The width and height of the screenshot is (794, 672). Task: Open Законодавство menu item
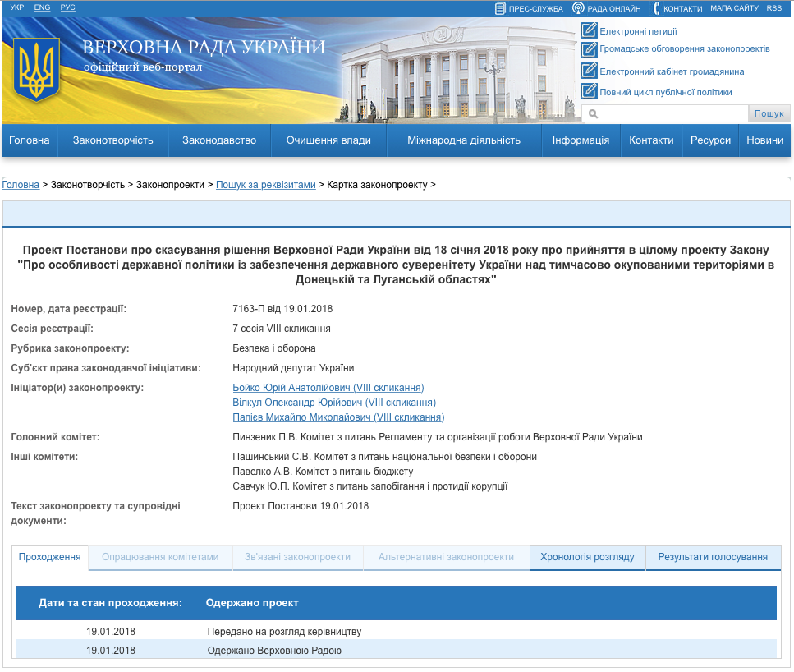pos(219,140)
